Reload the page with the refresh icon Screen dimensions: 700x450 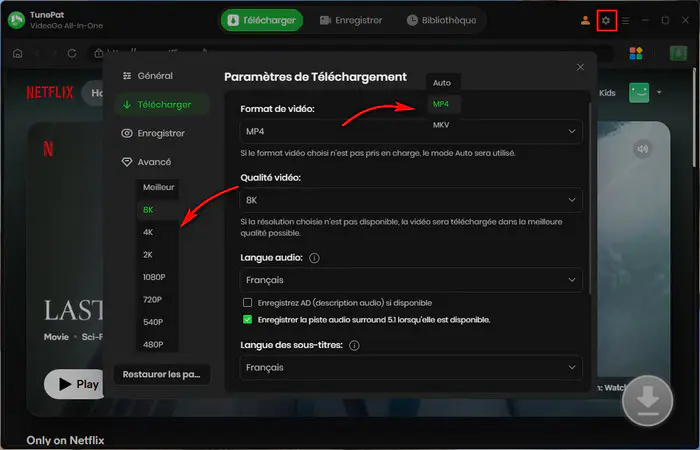[71, 54]
